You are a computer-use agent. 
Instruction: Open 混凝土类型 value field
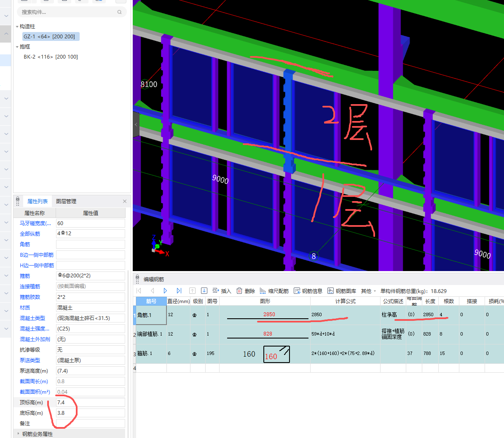click(x=90, y=318)
